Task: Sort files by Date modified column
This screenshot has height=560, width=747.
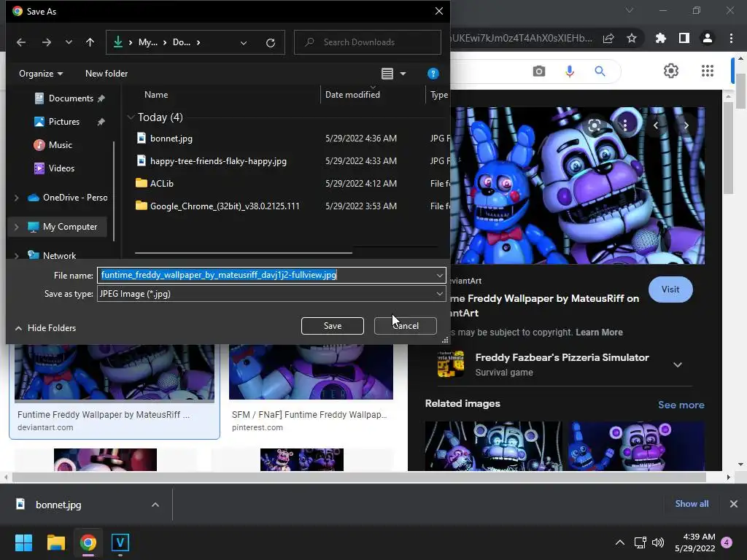Action: (x=352, y=95)
